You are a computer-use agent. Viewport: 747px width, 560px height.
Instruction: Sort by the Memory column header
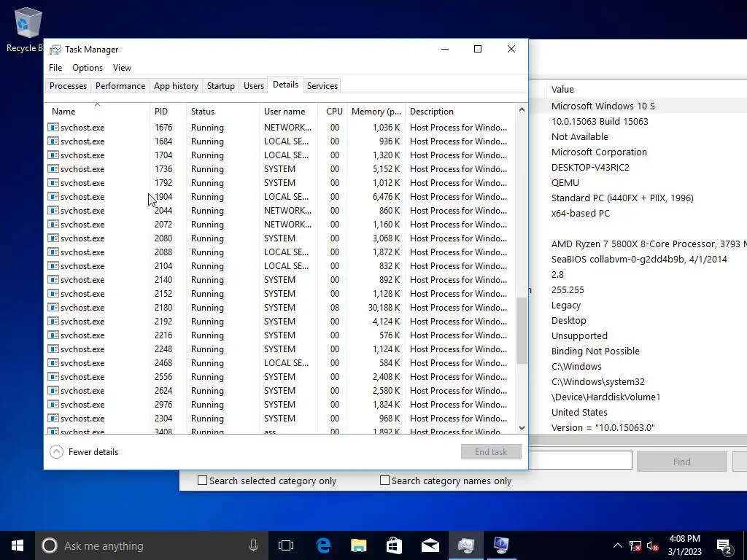pos(376,111)
